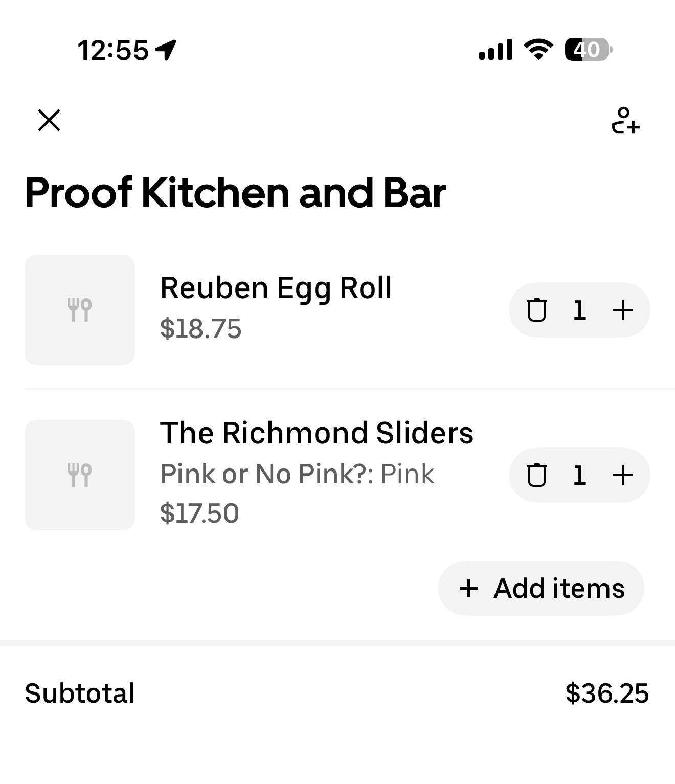This screenshot has height=784, width=675.
Task: Tap the location arrow in status bar
Action: click(x=166, y=50)
